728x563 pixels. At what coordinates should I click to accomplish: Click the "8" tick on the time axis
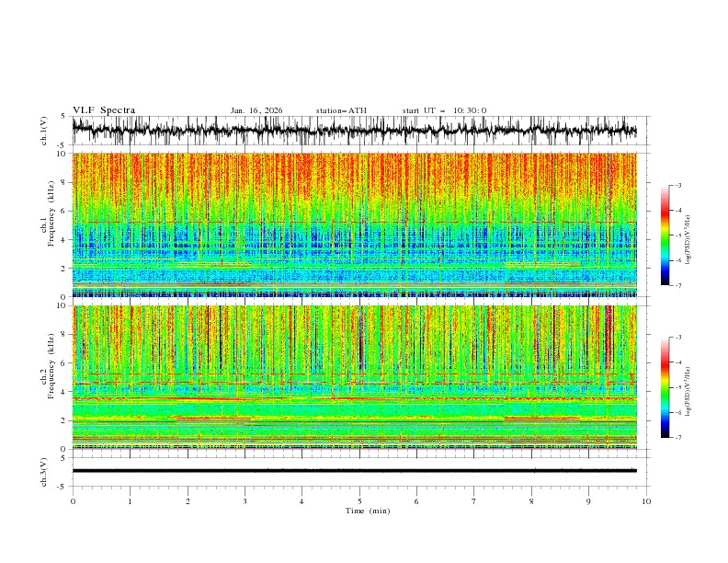click(531, 501)
